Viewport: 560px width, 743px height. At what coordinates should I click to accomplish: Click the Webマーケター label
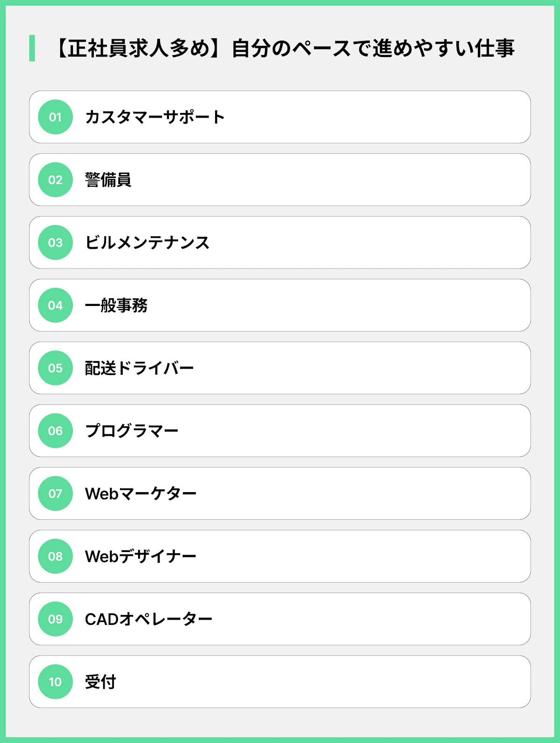(140, 494)
